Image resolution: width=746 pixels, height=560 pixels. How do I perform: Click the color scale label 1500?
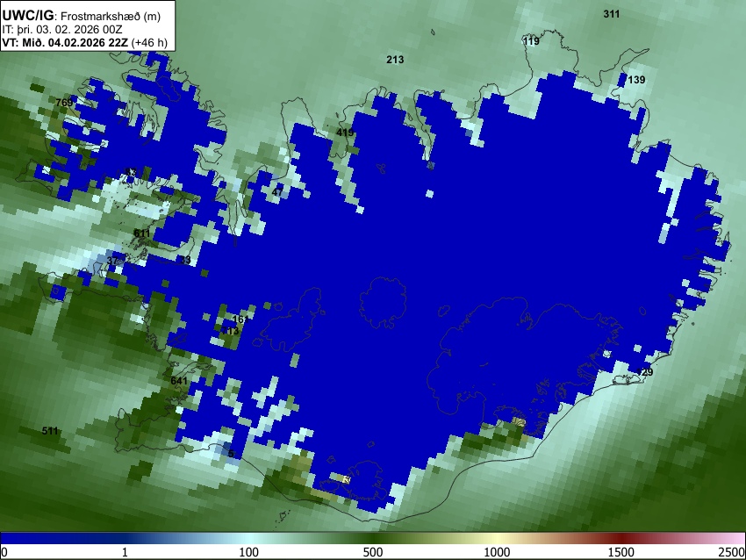click(x=621, y=552)
